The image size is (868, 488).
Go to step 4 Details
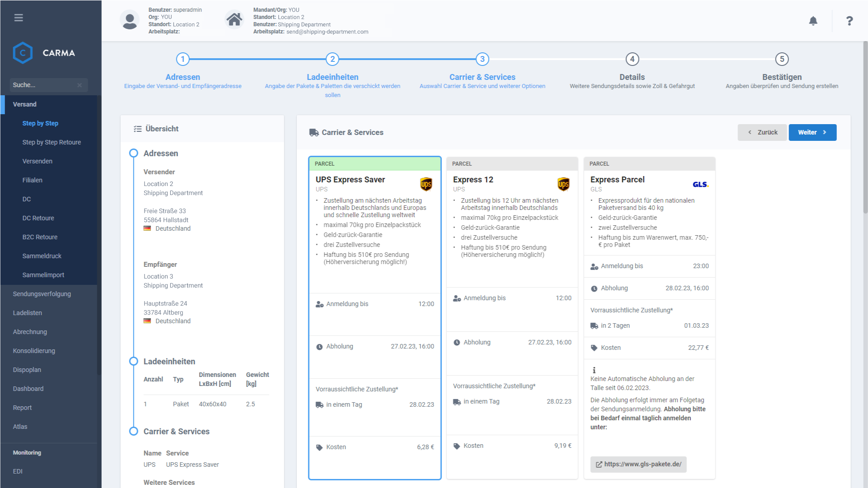coord(632,59)
